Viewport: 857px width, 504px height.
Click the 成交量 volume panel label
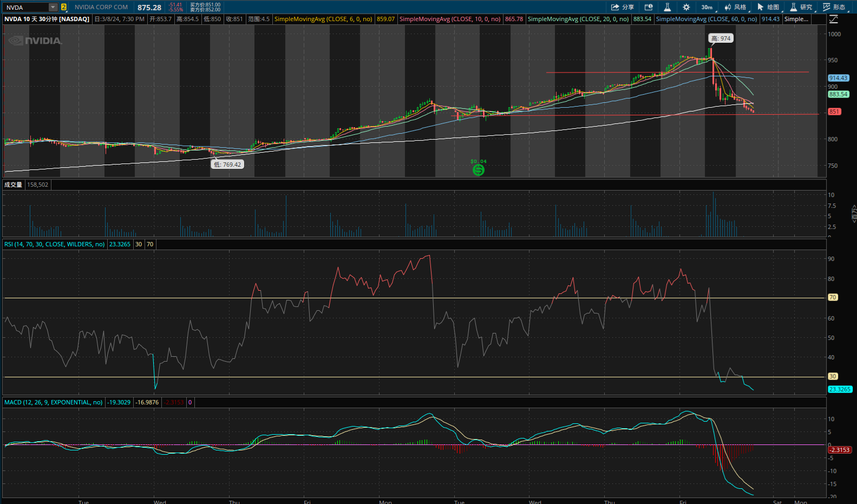(14, 185)
